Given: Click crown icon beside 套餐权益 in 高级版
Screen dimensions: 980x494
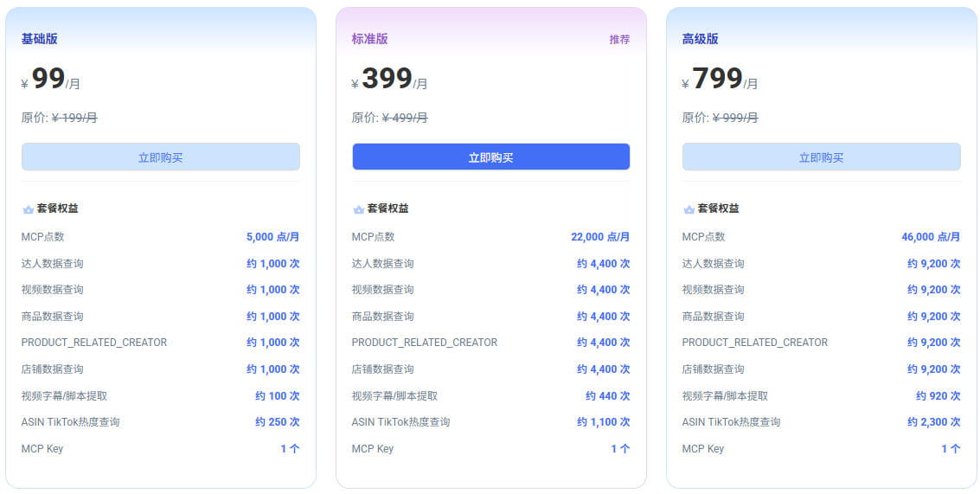Looking at the screenshot, I should pos(689,209).
